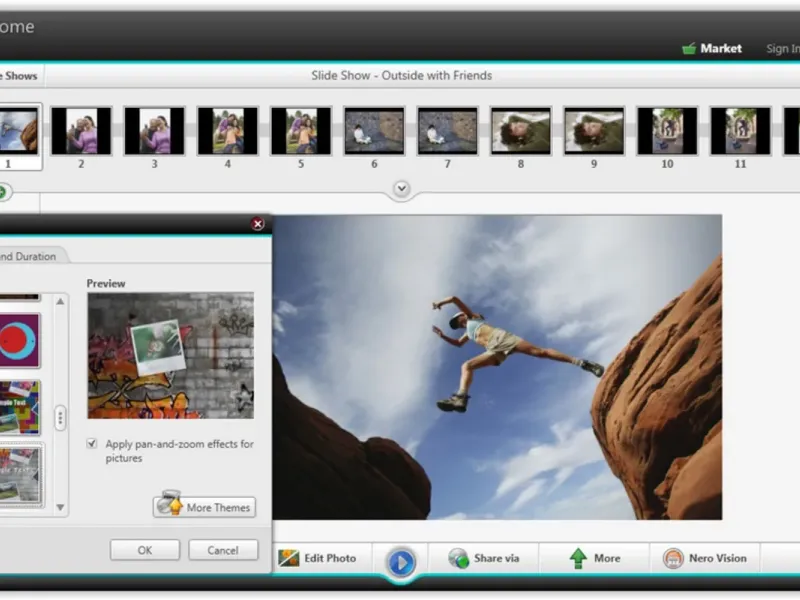Select slide thumbnail number 2
The image size is (800, 600).
81,131
